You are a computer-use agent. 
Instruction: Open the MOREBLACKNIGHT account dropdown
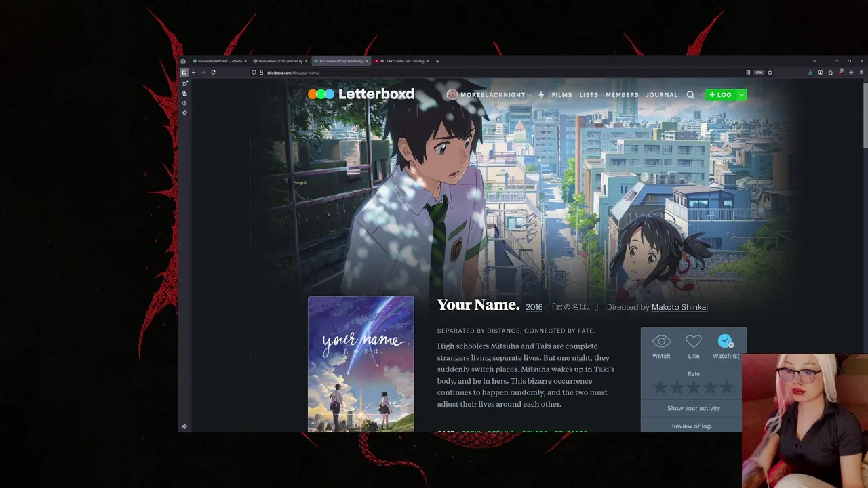[495, 95]
